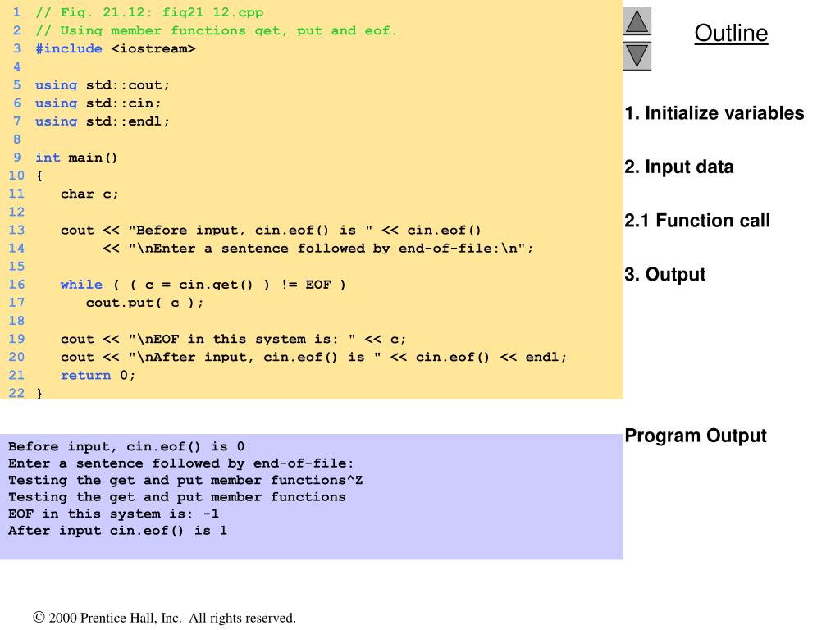Click the 'Program Output' label
The height and width of the screenshot is (630, 840).
[x=696, y=436]
